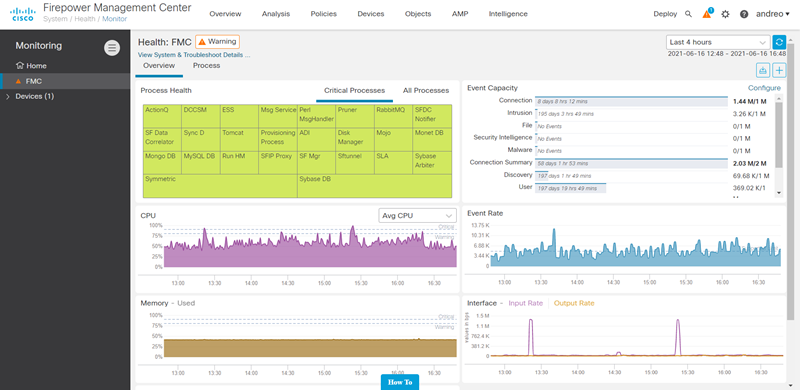
Task: Click the Connection Summary capacity bar
Action: [631, 163]
